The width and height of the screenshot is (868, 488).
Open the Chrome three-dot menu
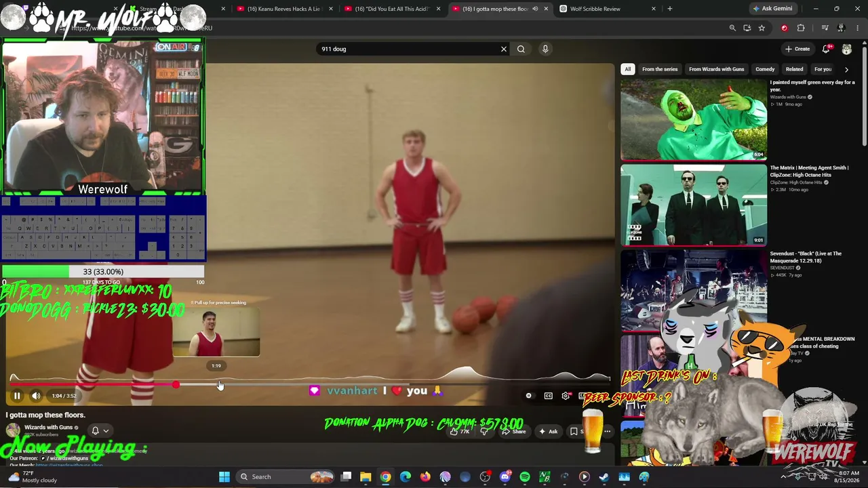click(857, 28)
